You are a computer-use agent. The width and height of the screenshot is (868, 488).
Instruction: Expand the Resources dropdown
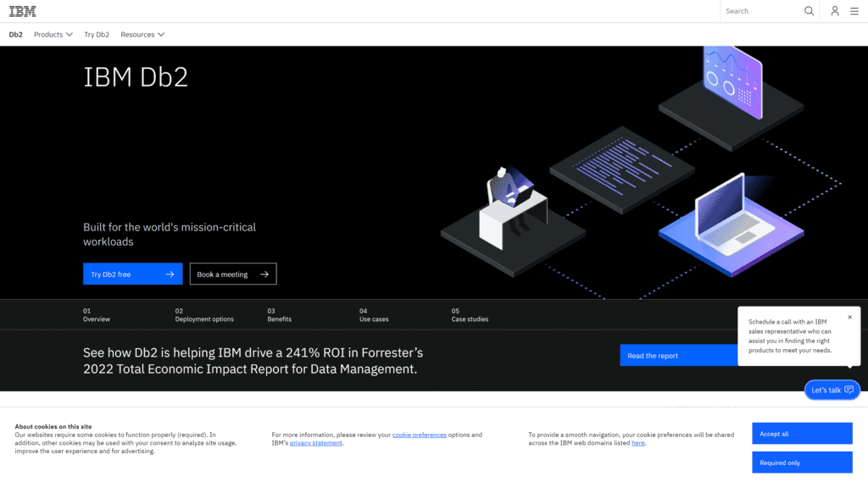[x=142, y=34]
